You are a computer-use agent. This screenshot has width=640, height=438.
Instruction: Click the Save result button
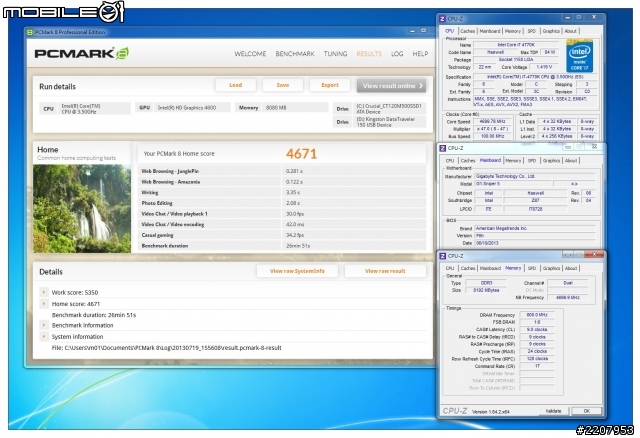coord(282,85)
